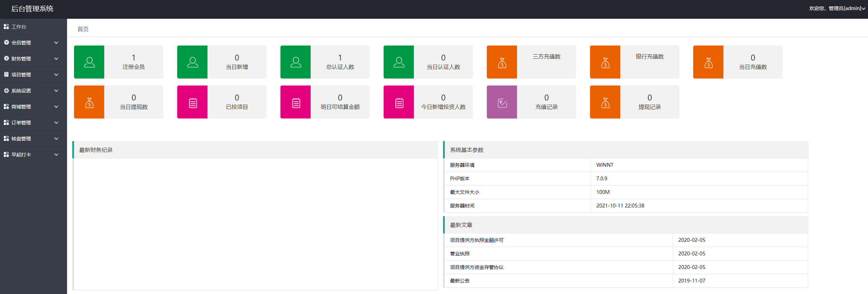868x294 pixels.
Task: Open the 最新公告 article row
Action: [460, 281]
